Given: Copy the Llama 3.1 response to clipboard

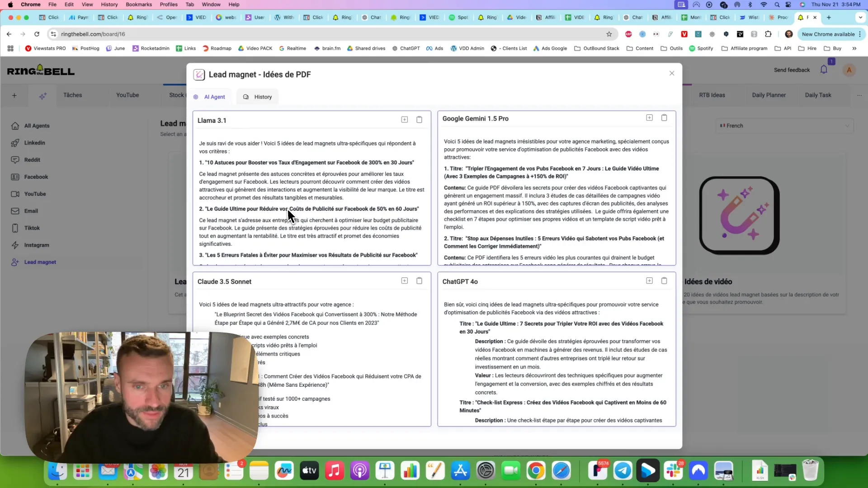Looking at the screenshot, I should pyautogui.click(x=419, y=120).
